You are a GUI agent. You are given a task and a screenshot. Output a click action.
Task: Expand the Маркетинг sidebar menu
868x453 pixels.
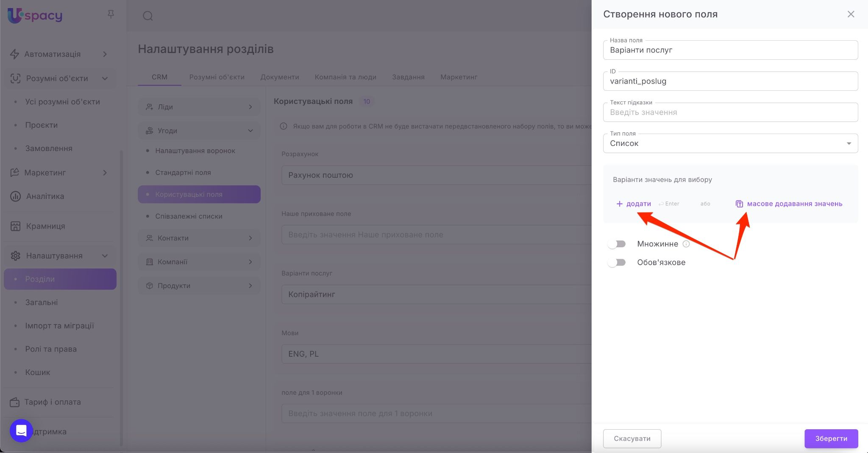(105, 173)
